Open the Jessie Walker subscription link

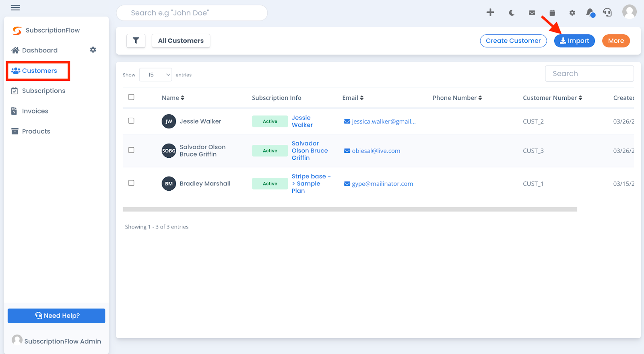point(302,121)
